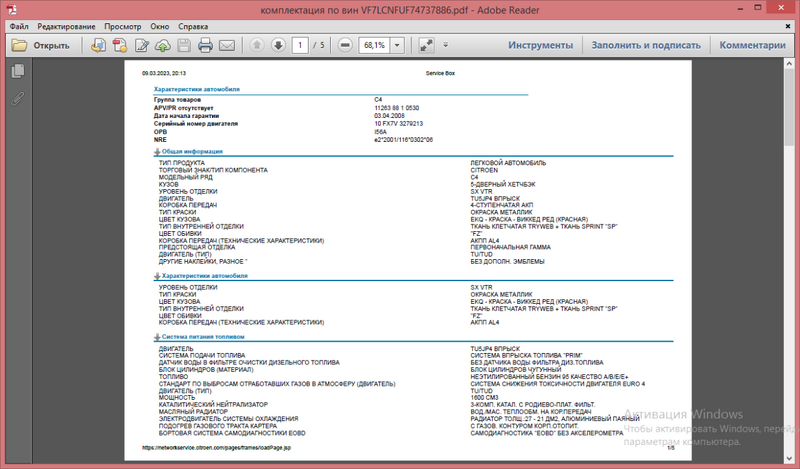Click the cloud upload icon
The width and height of the screenshot is (800, 469).
click(x=162, y=45)
